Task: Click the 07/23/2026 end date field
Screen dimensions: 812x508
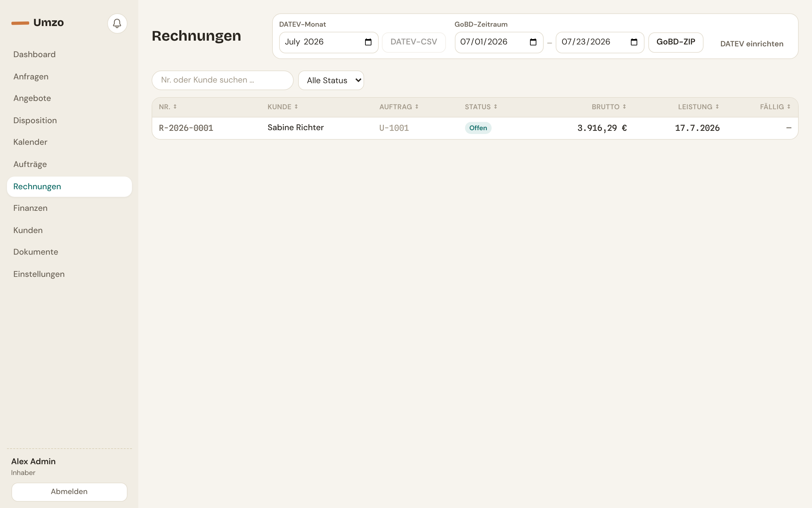Action: 600,42
